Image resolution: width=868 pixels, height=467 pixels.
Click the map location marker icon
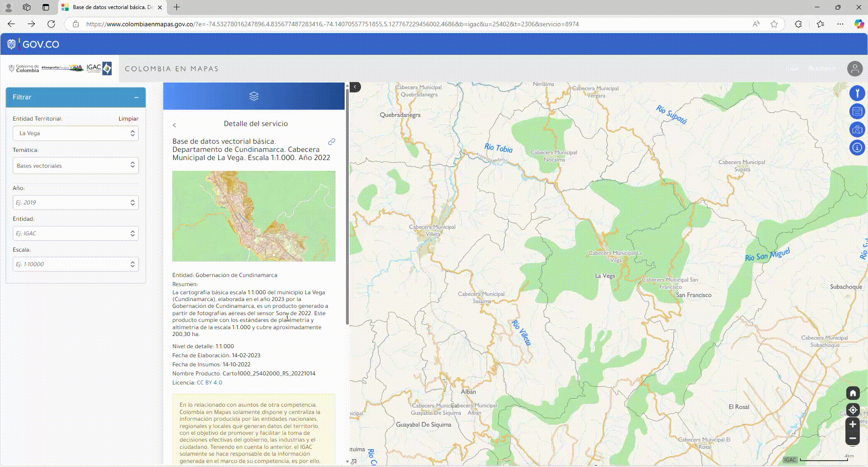[857, 130]
